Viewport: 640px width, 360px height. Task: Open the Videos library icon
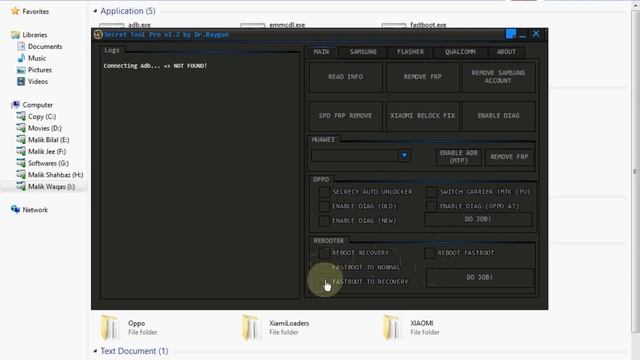click(21, 81)
